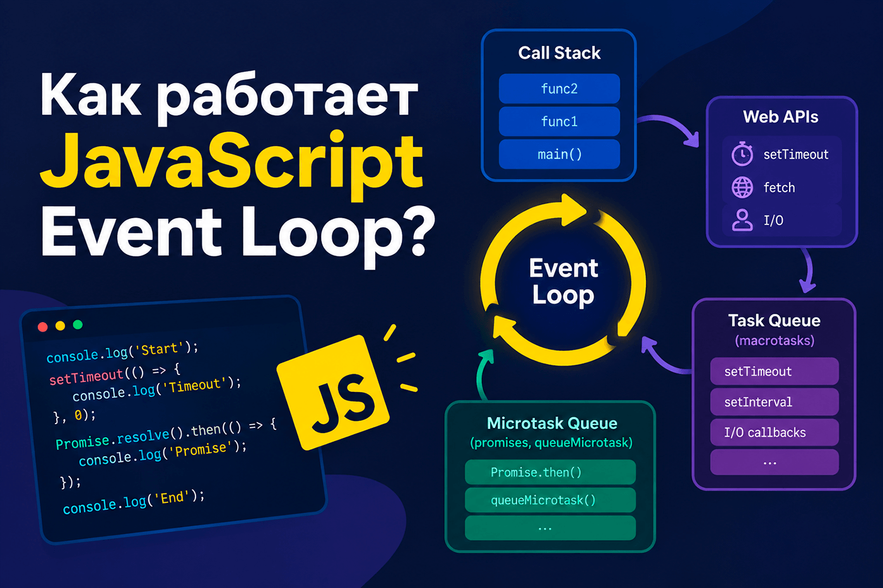This screenshot has height=588, width=883.
Task: Click the Event Loop center label
Action: 563,281
